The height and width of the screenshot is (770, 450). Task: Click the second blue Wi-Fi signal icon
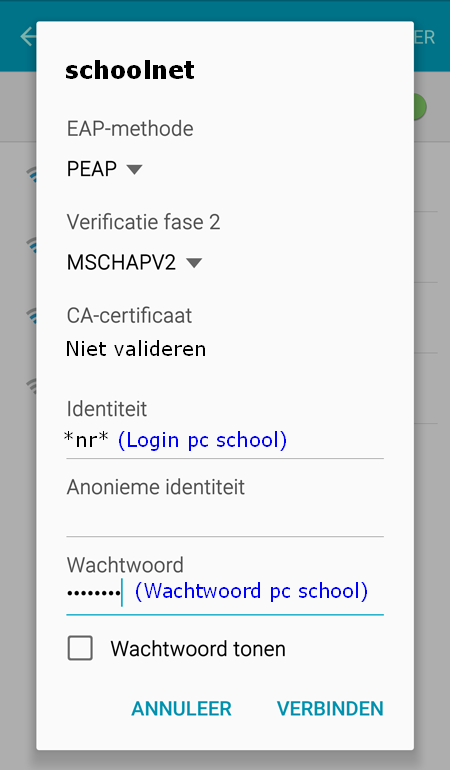31,245
